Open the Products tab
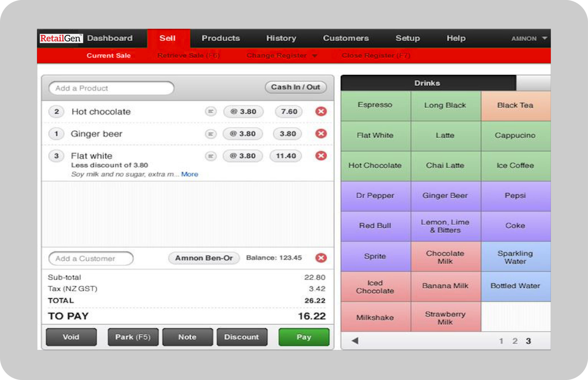This screenshot has height=380, width=588. pyautogui.click(x=220, y=38)
